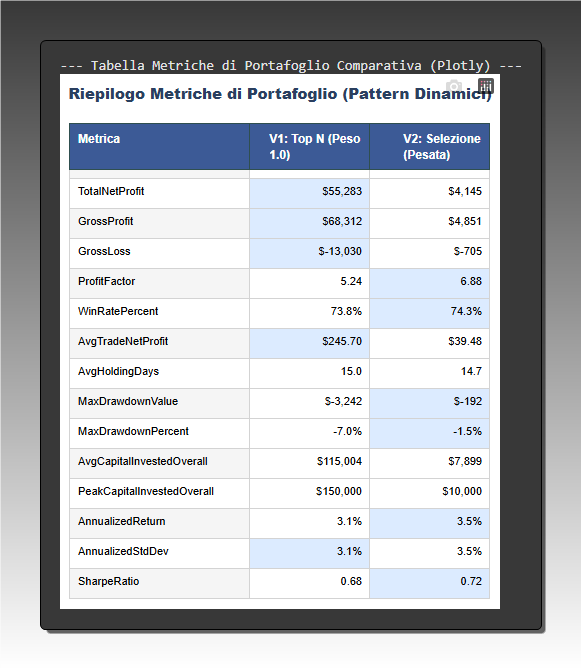Screen dimensions: 581x669
Task: Click the 0.72 Sharpe ratio cell
Action: tap(429, 584)
